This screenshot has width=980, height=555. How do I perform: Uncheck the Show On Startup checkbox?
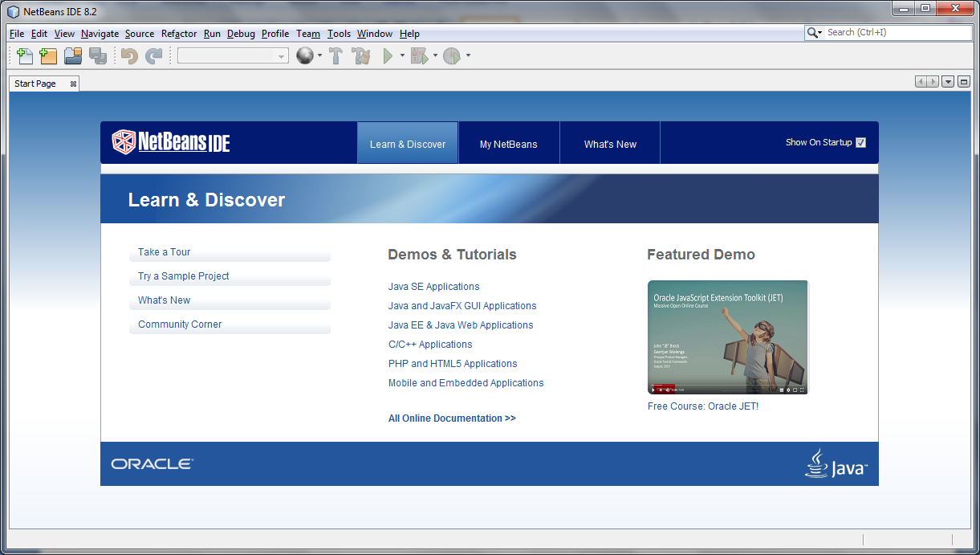coord(860,143)
